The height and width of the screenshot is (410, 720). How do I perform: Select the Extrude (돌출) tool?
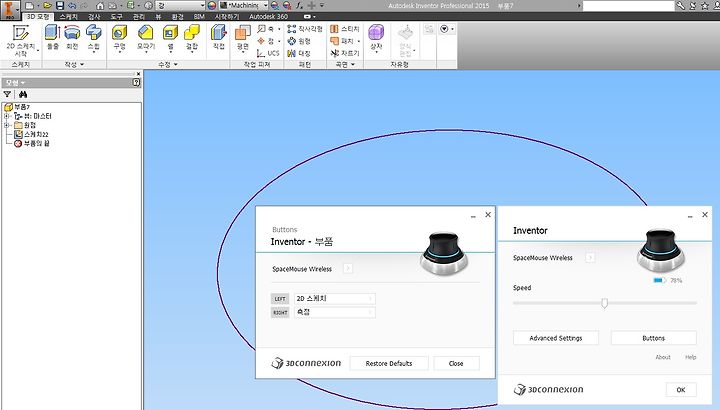point(53,38)
